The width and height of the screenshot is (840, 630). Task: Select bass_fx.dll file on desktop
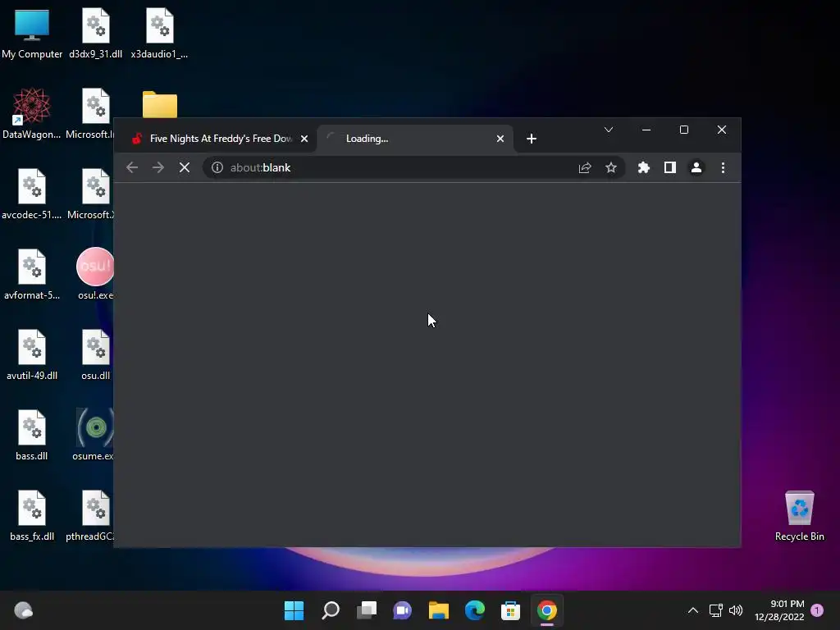point(32,516)
